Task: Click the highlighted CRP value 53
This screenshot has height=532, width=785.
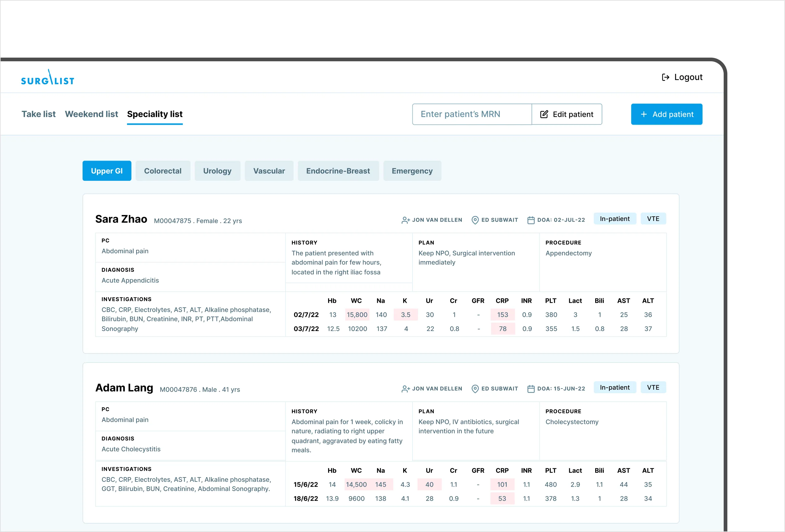Action: [x=502, y=499]
